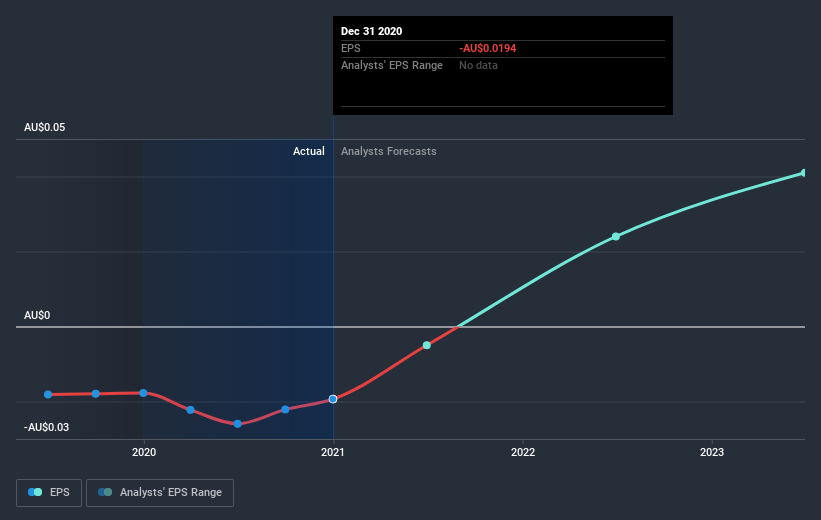821x520 pixels.
Task: Click the 2021 x-axis label
Action: (x=333, y=452)
